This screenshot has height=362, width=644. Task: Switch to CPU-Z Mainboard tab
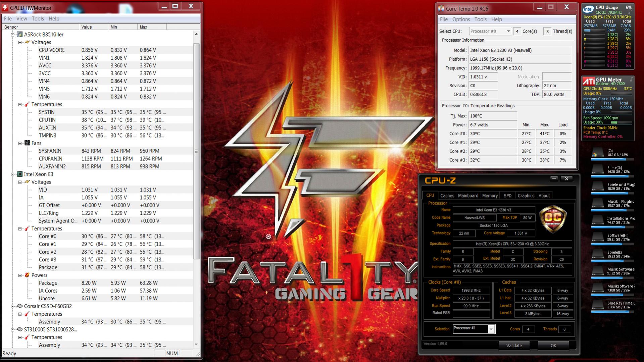(468, 196)
